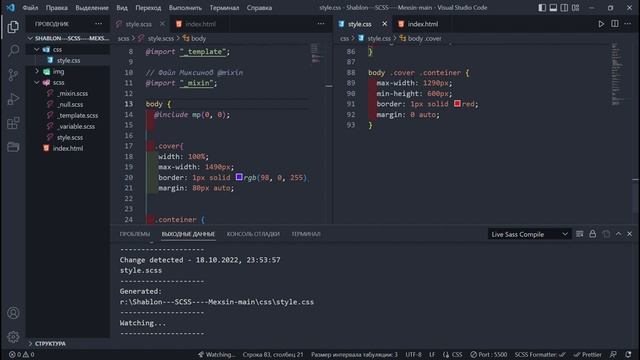640x360 pixels.
Task: Toggle output scroll lock
Action: [x=593, y=234]
